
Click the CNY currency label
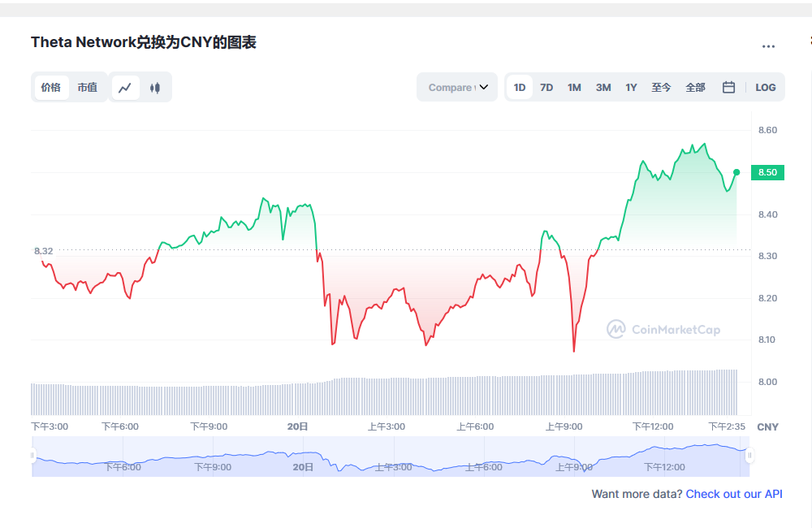pyautogui.click(x=767, y=427)
